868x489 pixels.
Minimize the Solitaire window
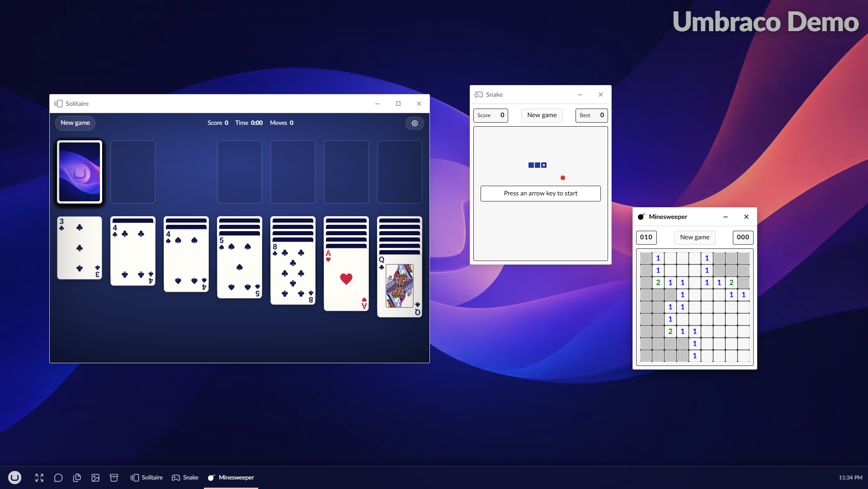point(377,104)
